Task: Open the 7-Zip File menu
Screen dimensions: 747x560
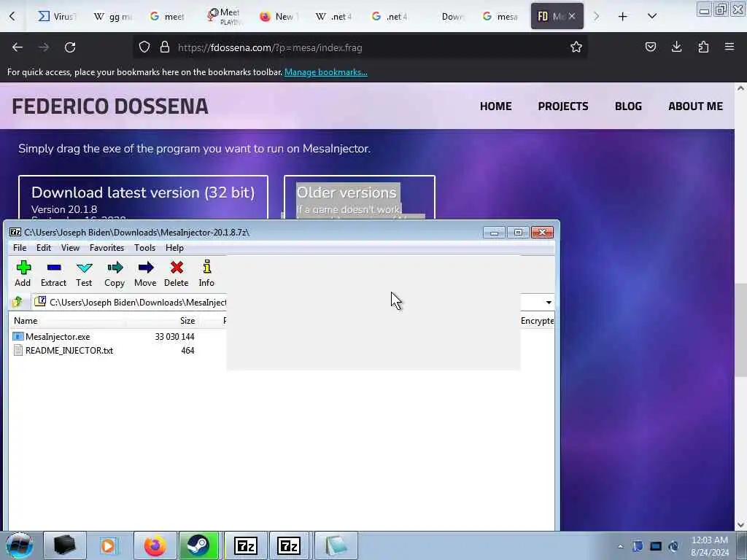Action: point(20,248)
